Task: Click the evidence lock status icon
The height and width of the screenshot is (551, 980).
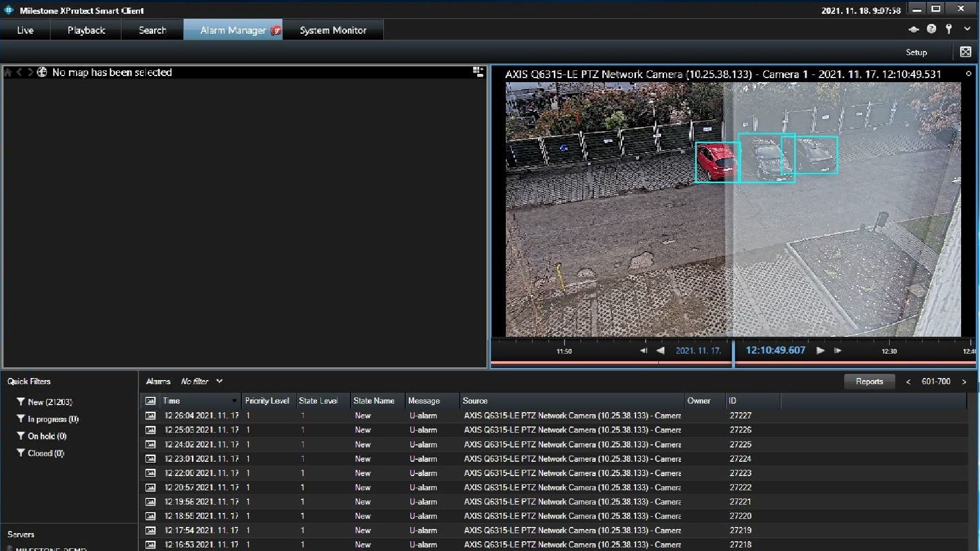Action: coord(914,29)
